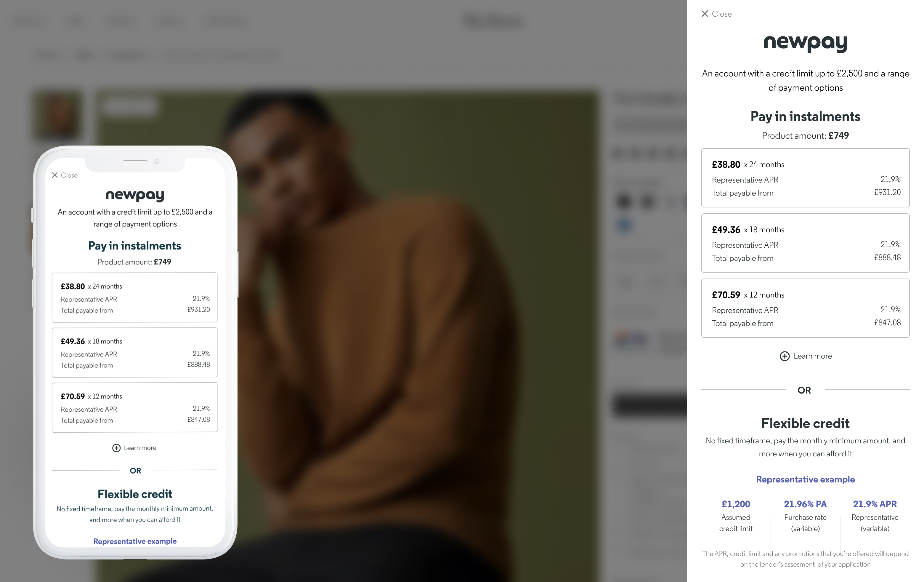The image size is (924, 582).
Task: Click the 21.9% APR representative figure
Action: [875, 504]
